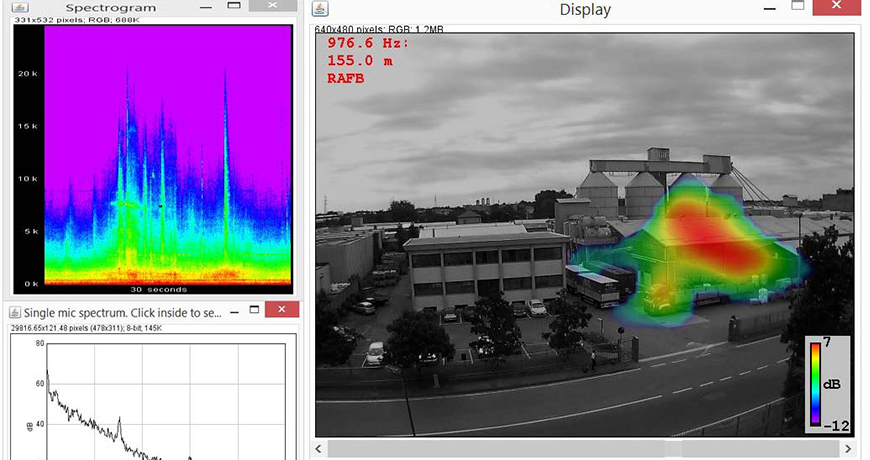Close the Display window

point(837,7)
